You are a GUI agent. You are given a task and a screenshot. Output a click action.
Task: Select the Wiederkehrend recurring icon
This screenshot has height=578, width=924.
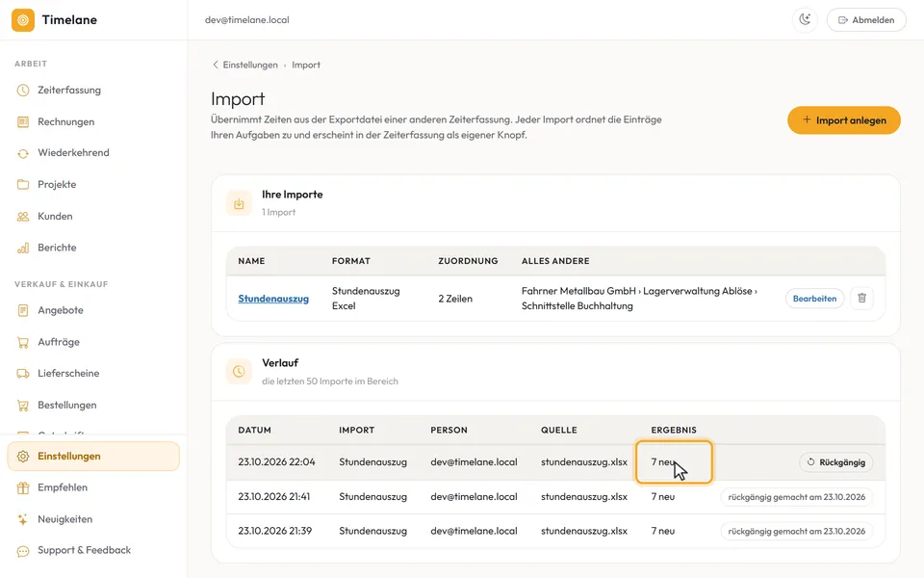tap(23, 153)
